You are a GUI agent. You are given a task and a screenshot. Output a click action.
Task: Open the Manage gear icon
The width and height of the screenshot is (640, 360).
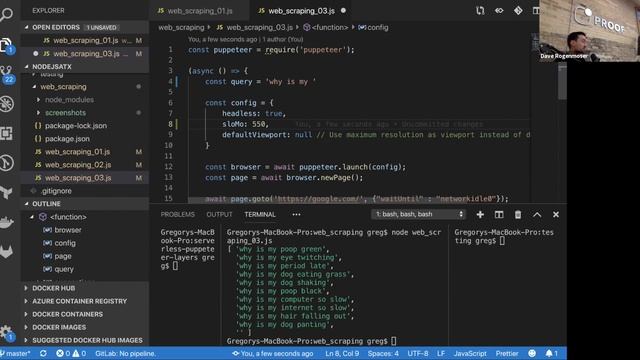click(x=7, y=332)
